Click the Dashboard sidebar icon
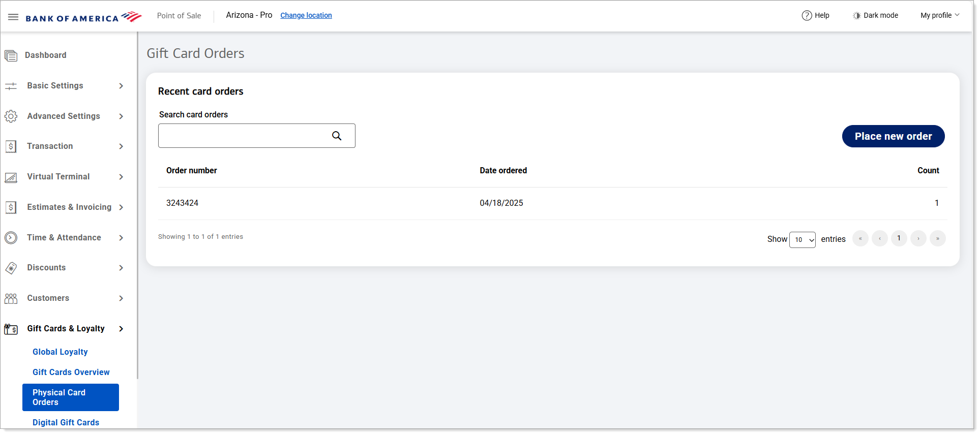The height and width of the screenshot is (435, 980). coord(11,55)
